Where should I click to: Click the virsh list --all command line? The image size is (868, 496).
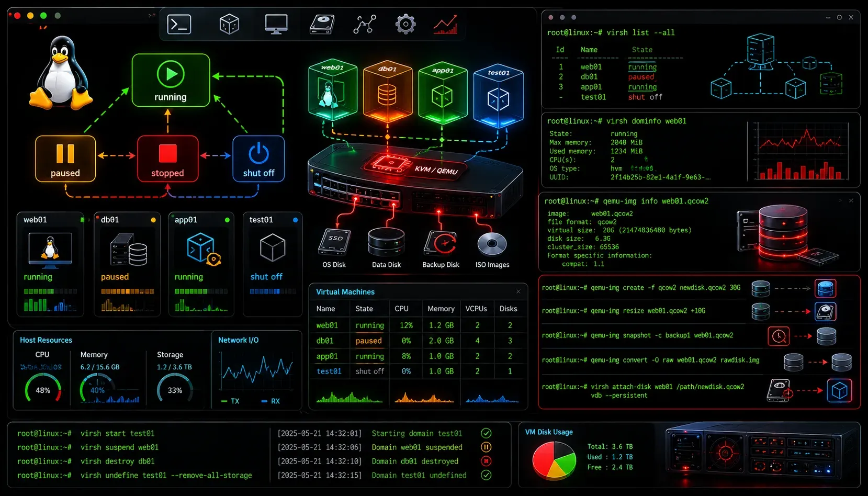611,32
